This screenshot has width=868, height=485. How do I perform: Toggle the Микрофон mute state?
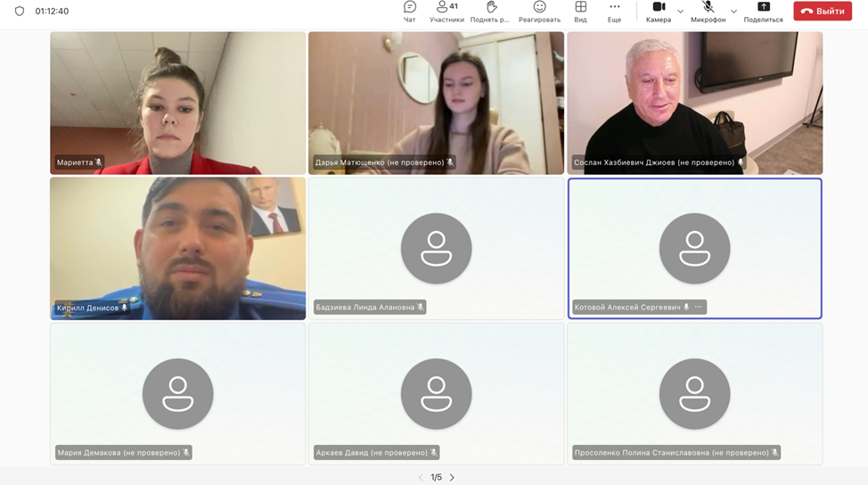(708, 11)
